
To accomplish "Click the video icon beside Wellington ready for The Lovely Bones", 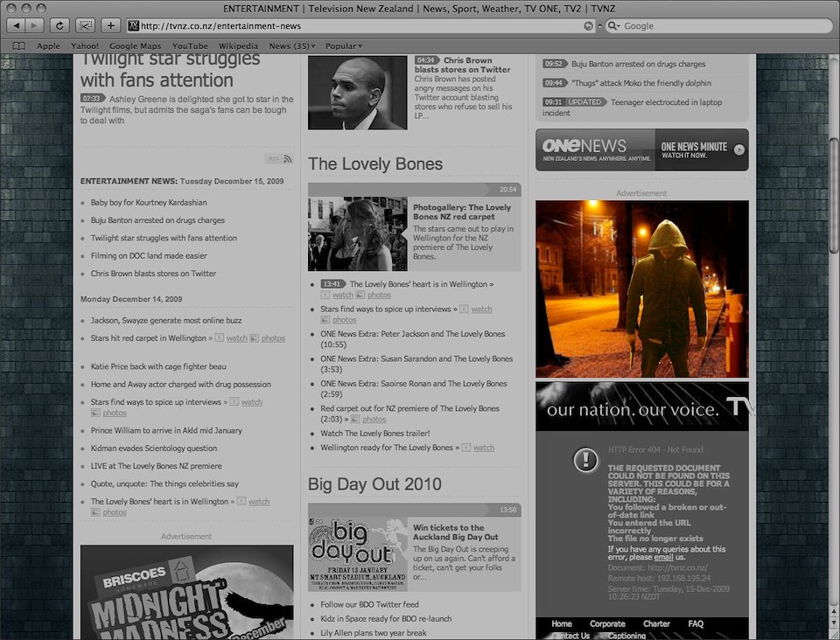I will (466, 448).
